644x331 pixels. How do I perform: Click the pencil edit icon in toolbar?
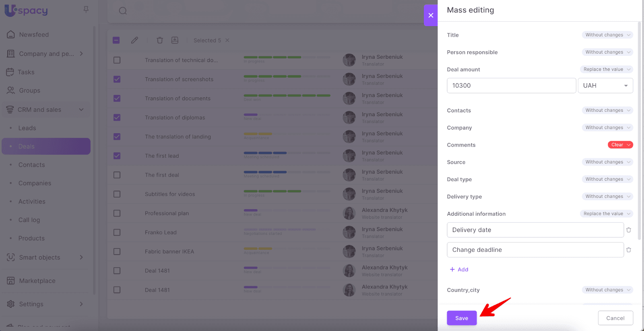(134, 40)
